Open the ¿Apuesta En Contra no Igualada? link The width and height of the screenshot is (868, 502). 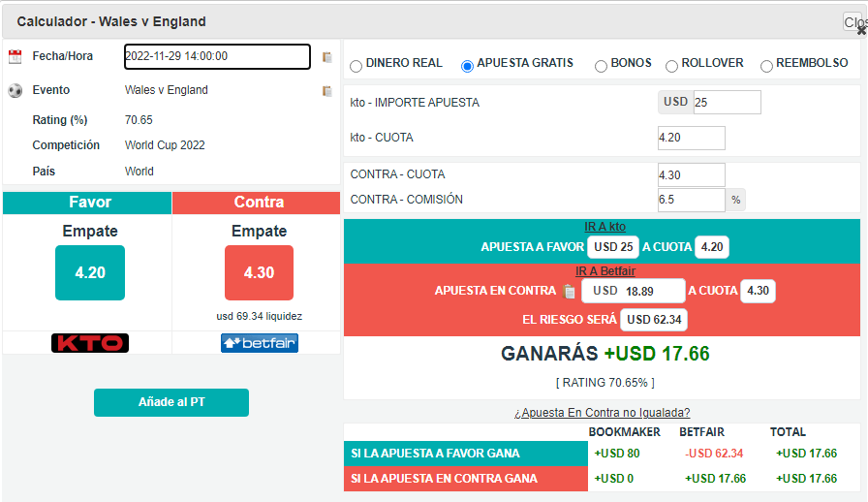point(602,413)
